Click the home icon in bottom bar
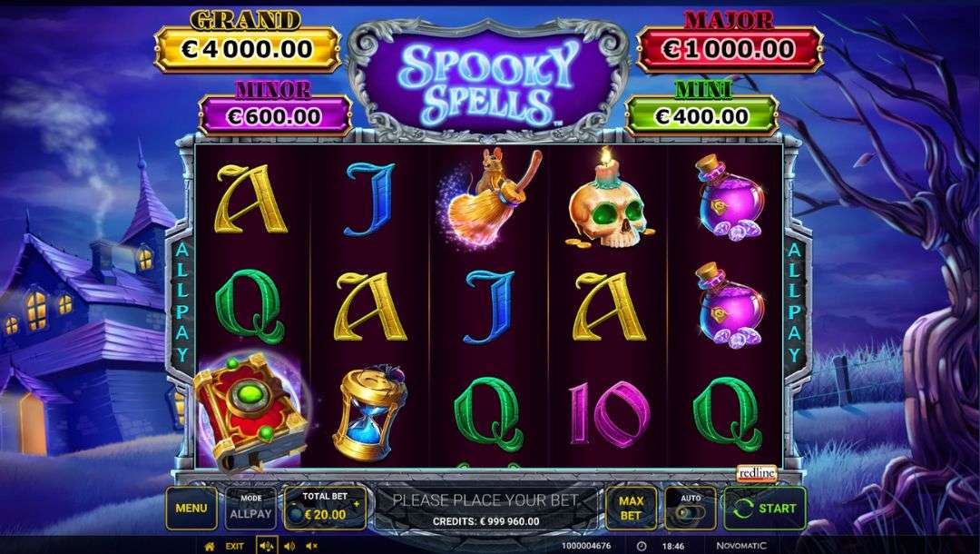The image size is (980, 554). tap(210, 546)
